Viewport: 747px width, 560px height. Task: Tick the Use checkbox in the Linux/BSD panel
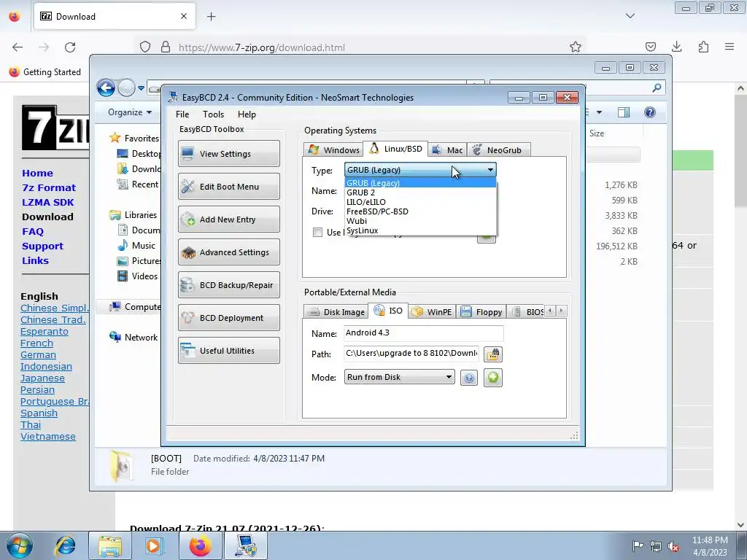(x=317, y=233)
